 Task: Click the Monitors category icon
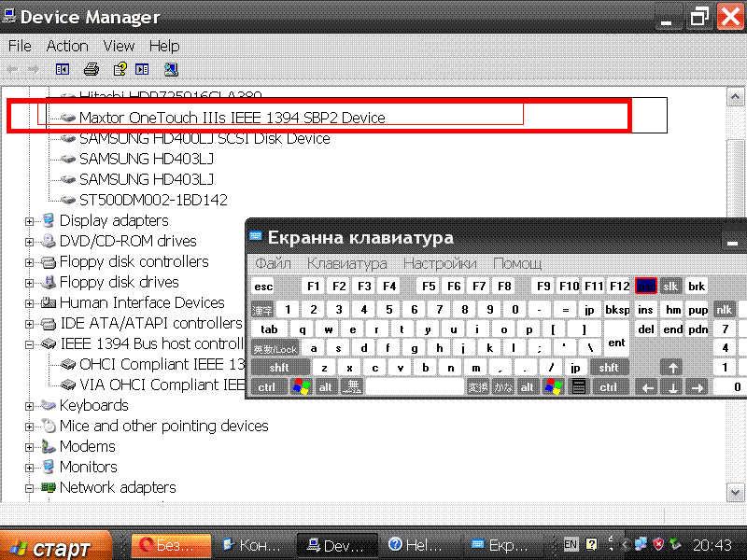coord(49,468)
